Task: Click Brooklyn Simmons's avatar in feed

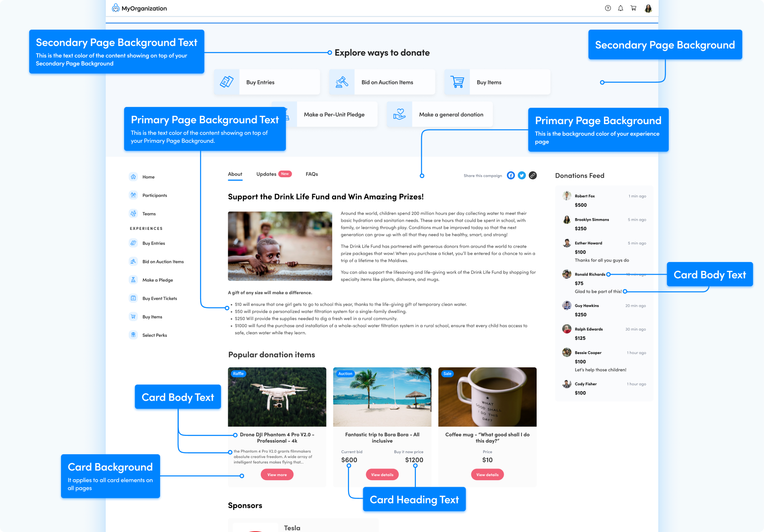Action: coord(567,220)
